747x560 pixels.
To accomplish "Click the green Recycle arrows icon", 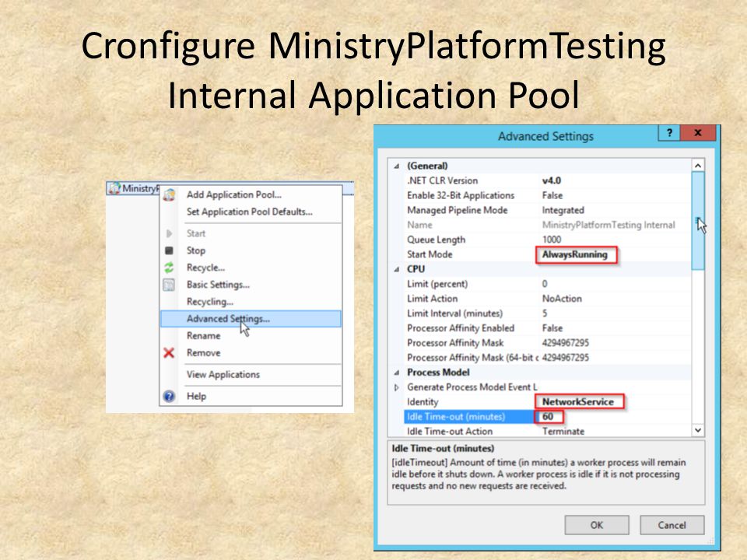I will tap(169, 268).
